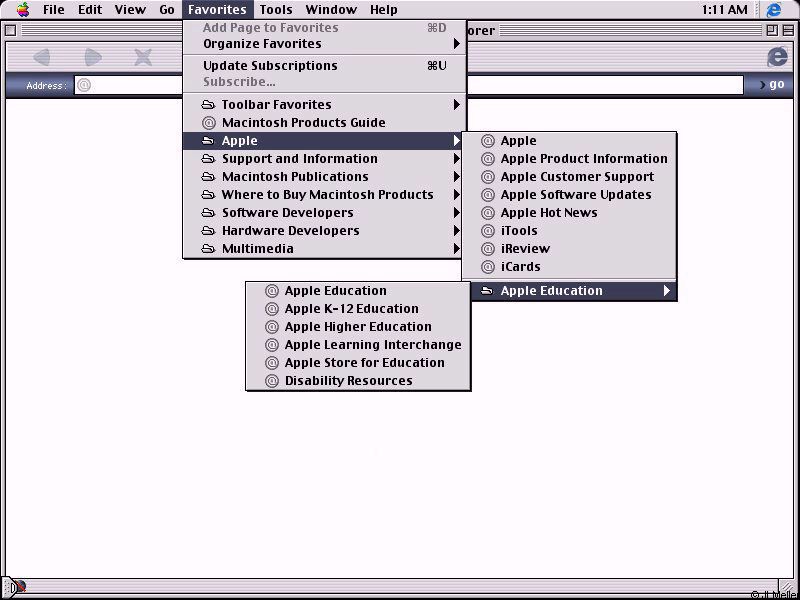Click the @ icon beside Apple Customer Support
The height and width of the screenshot is (600, 800).
[x=488, y=177]
